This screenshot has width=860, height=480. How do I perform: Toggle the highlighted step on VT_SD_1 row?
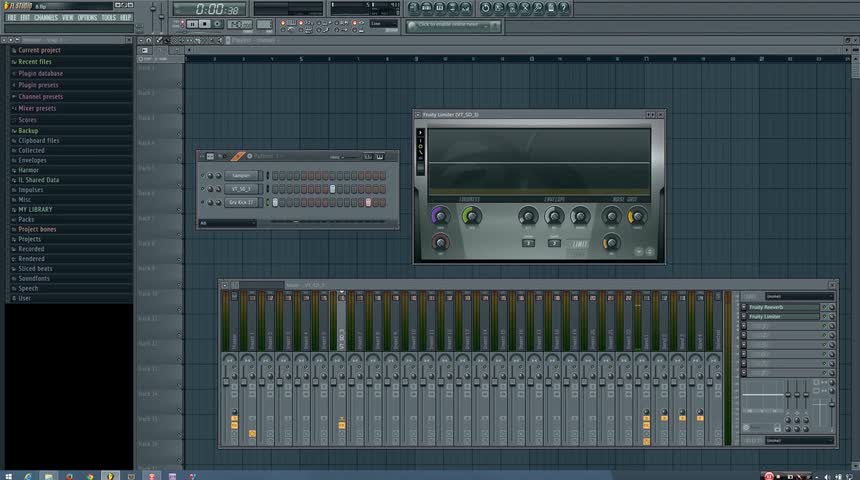[x=332, y=189]
